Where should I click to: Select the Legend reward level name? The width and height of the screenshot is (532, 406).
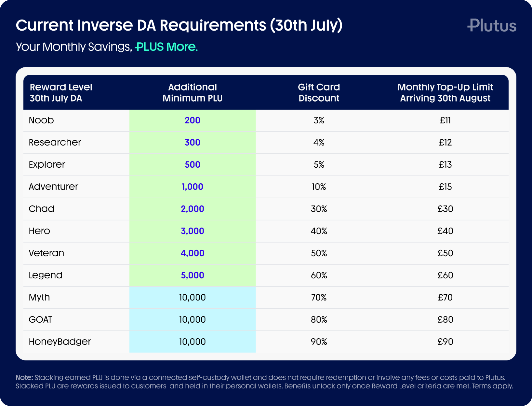[x=46, y=275]
